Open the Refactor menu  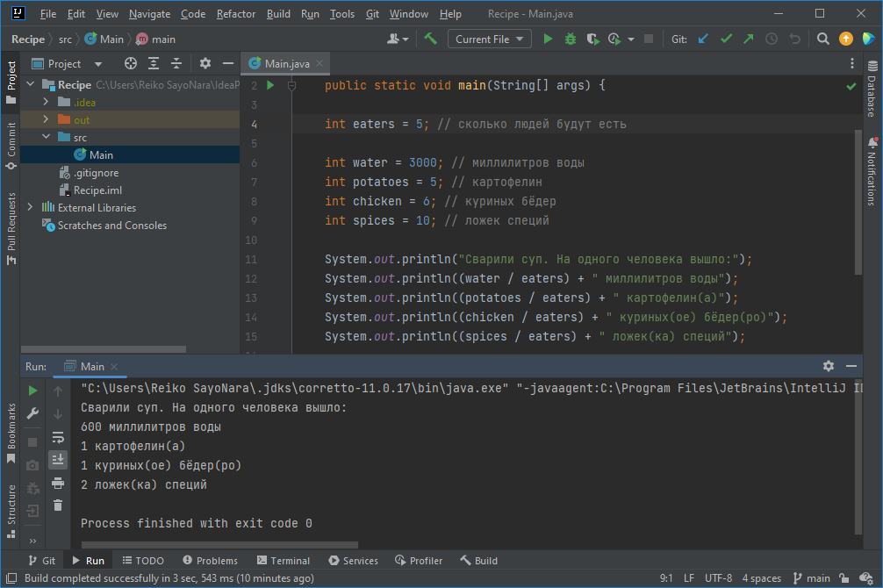(x=235, y=13)
